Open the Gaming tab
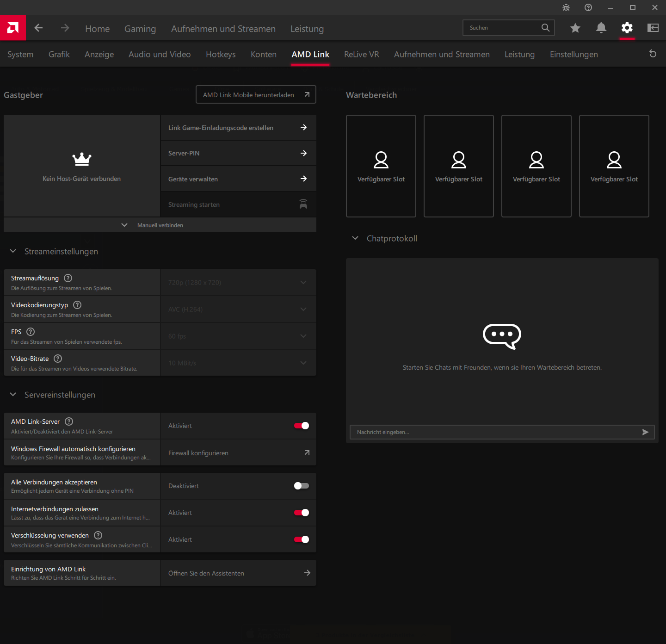This screenshot has height=644, width=666. [140, 29]
